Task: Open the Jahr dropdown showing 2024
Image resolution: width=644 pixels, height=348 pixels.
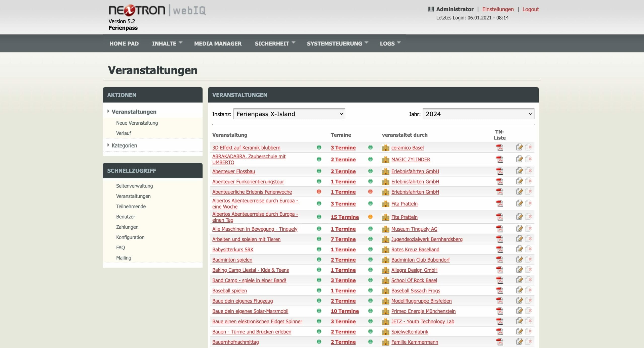Action: point(478,114)
